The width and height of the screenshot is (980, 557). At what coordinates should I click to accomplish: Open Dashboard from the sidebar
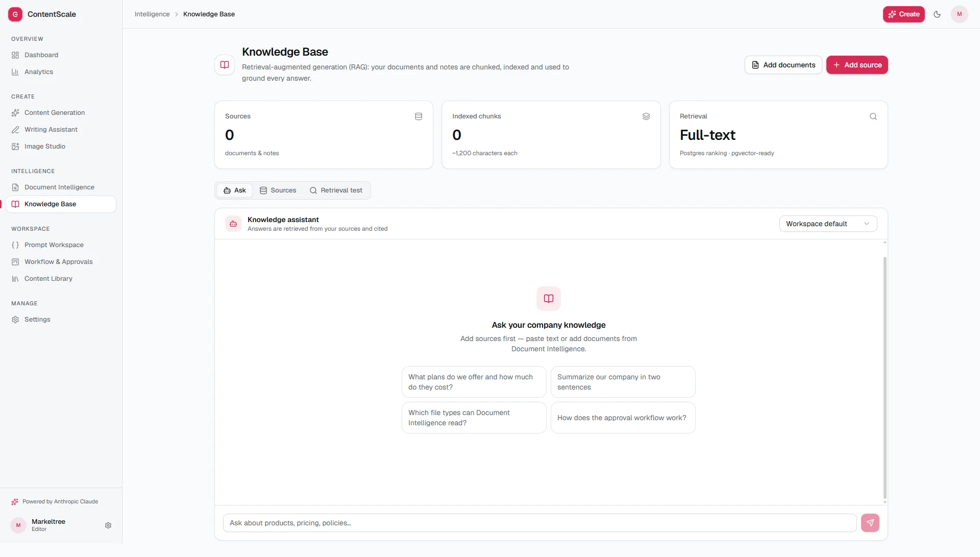61,55
